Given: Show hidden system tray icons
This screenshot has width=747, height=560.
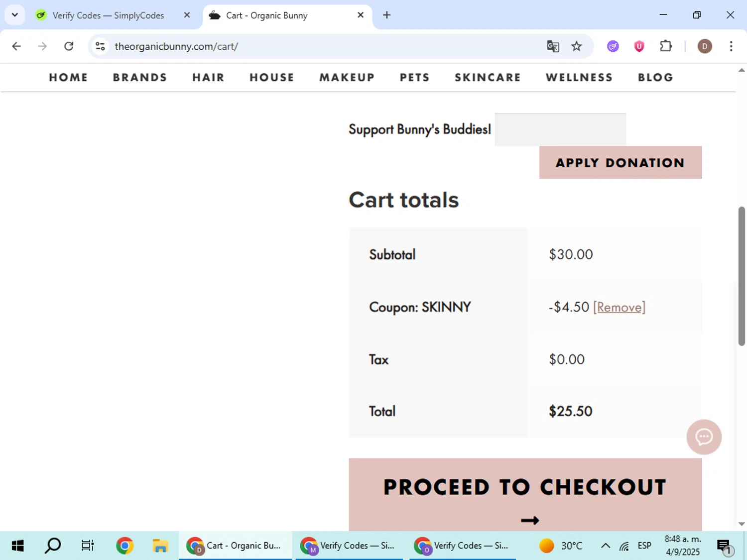Looking at the screenshot, I should (605, 546).
